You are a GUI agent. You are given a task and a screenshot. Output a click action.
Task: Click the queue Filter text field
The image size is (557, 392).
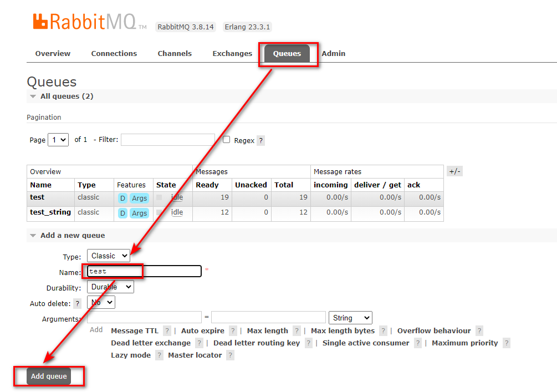point(167,140)
